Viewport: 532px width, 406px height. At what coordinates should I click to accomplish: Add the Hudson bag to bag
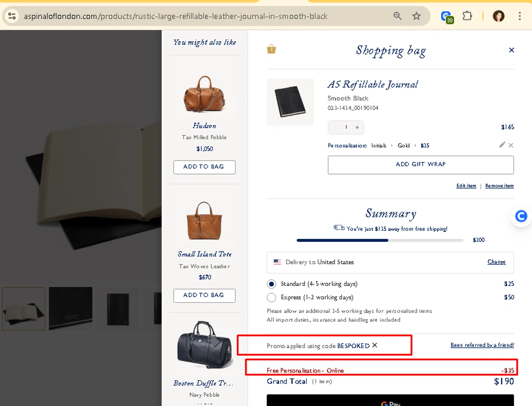pos(204,167)
